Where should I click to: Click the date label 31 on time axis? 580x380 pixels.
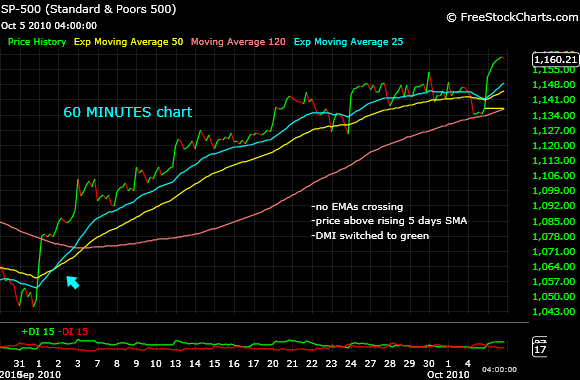(x=19, y=364)
